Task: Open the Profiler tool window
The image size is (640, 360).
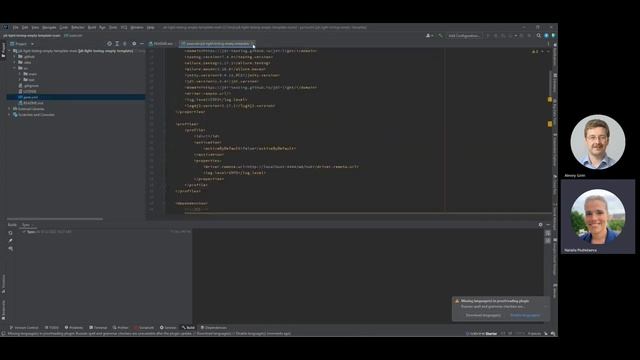Action: (x=121, y=328)
